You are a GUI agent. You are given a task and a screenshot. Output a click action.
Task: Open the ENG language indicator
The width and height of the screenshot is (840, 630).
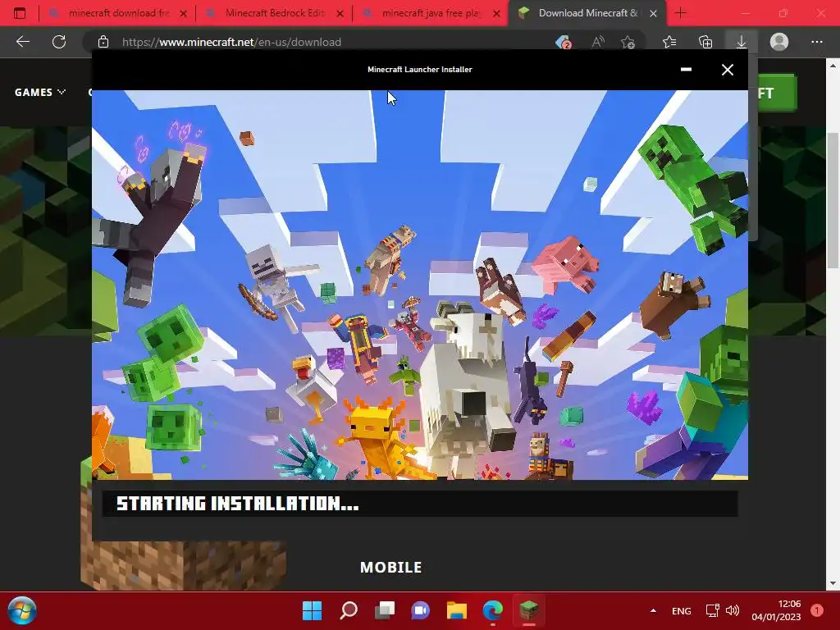point(681,610)
